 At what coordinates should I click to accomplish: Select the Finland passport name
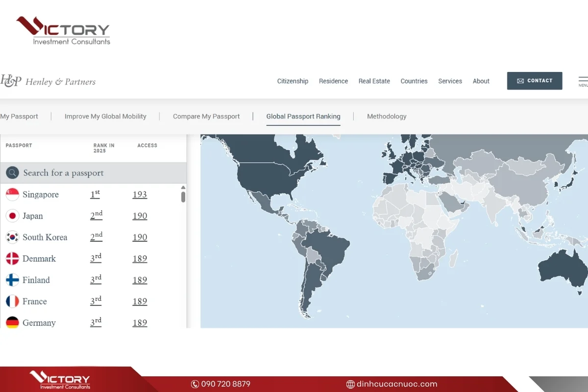(36, 280)
